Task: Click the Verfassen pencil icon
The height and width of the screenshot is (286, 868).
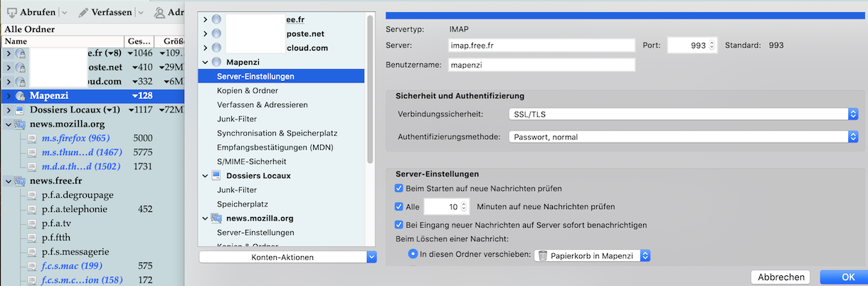Action: coord(83,13)
